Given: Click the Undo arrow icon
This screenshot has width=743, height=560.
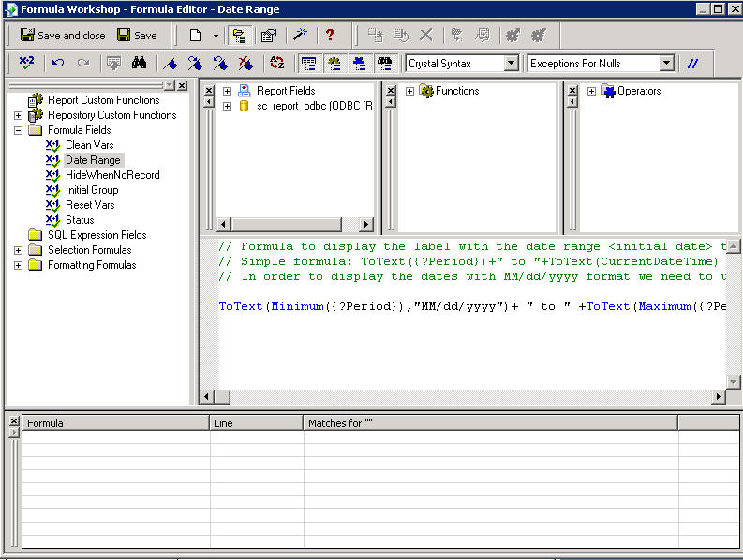Looking at the screenshot, I should (58, 63).
